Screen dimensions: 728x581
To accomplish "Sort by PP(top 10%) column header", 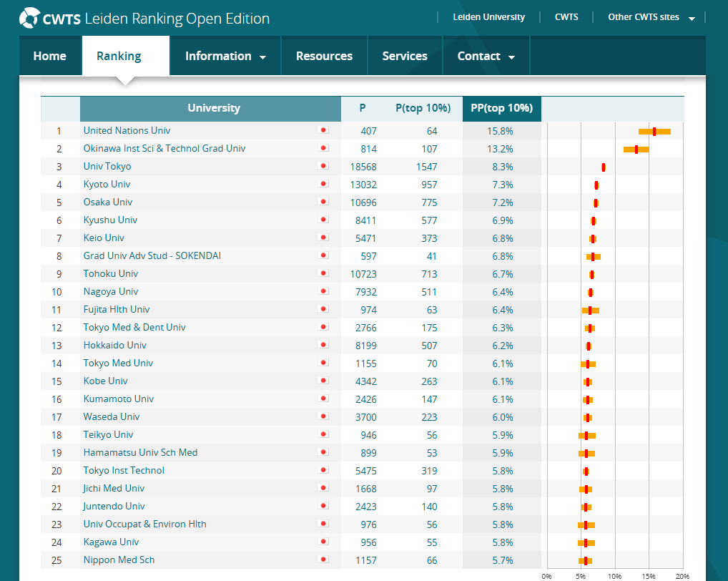I will point(501,108).
